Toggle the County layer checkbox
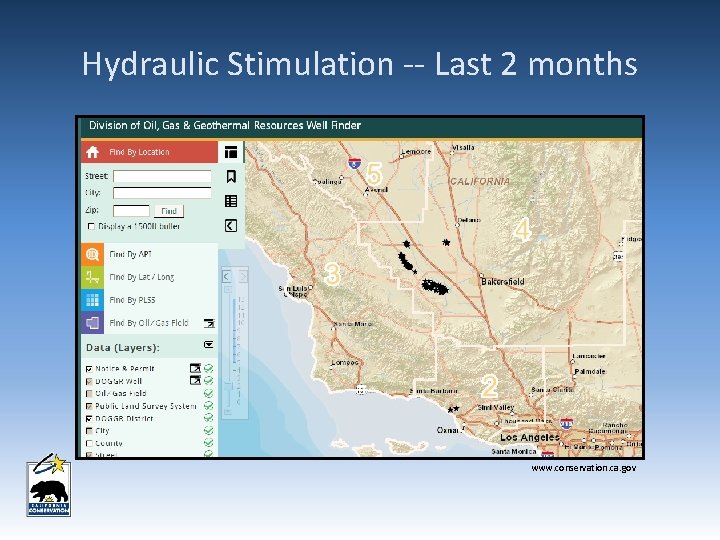Image resolution: width=720 pixels, height=540 pixels. pyautogui.click(x=90, y=443)
